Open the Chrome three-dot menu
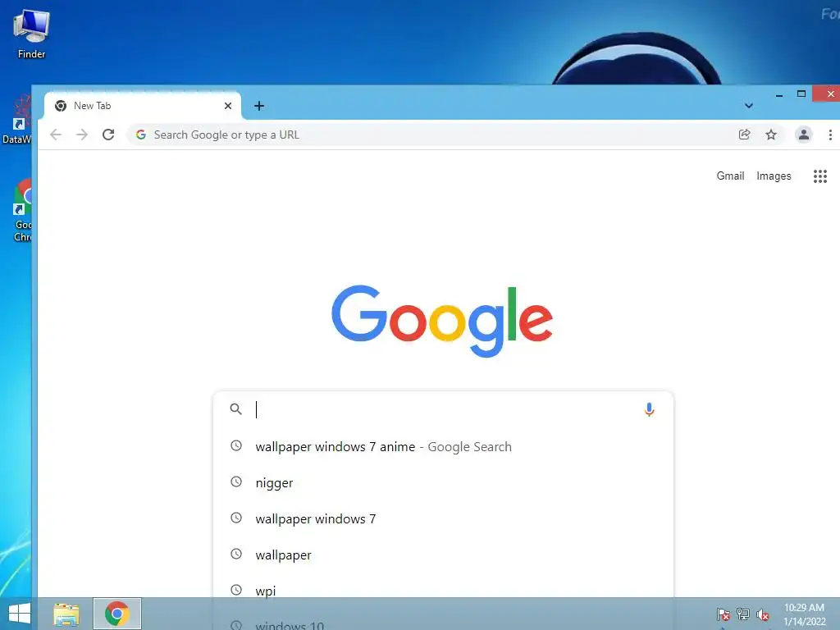 coord(830,135)
